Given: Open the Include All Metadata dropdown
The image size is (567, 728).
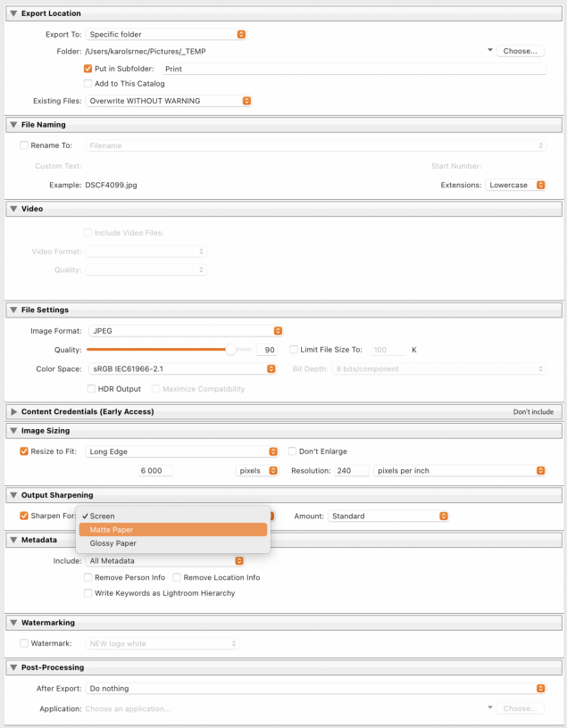Looking at the screenshot, I should coord(165,561).
